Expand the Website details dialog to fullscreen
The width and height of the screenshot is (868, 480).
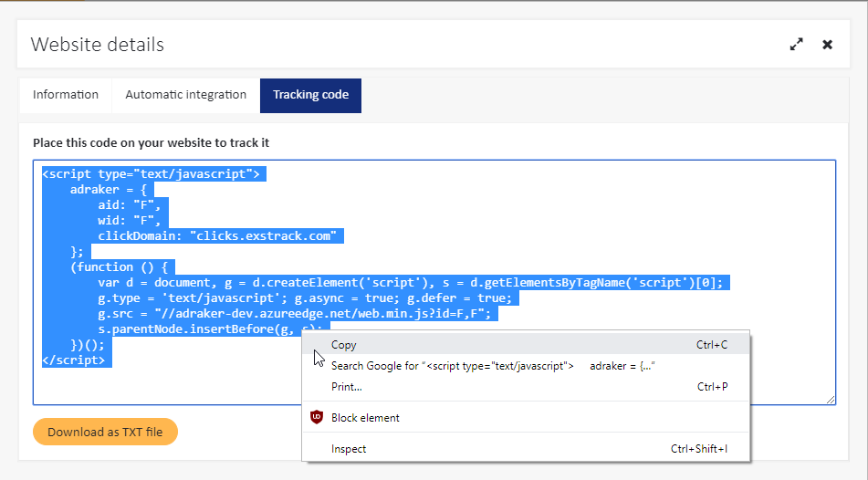796,45
